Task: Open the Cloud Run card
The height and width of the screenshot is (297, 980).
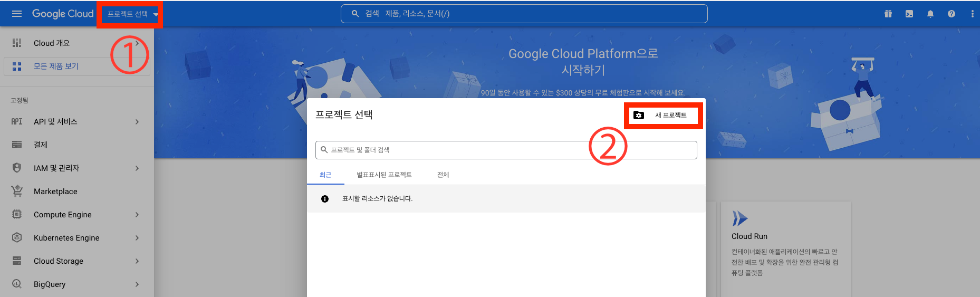Action: click(786, 249)
